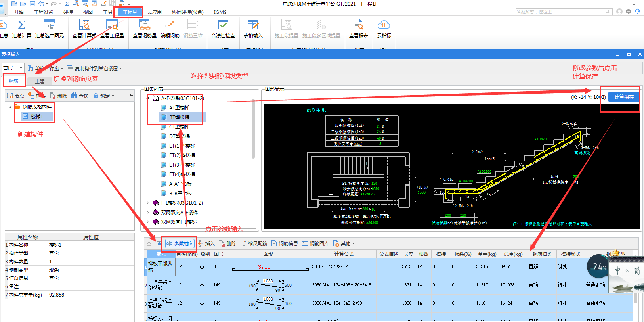
Task: Open 钢筋信息 in rebar toolbar
Action: (x=285, y=243)
